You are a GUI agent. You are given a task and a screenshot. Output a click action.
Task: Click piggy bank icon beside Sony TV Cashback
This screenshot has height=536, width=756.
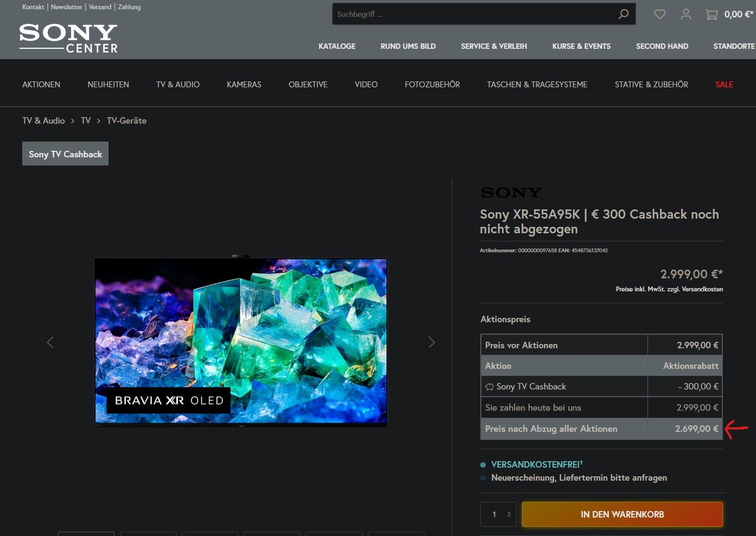[490, 387]
